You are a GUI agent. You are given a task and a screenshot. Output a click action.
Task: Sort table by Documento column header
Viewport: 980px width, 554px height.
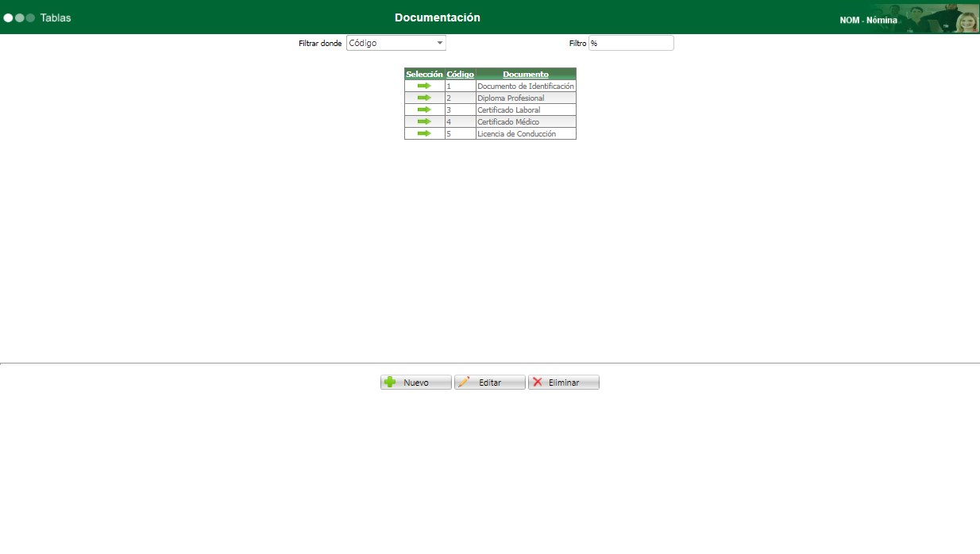coord(526,74)
